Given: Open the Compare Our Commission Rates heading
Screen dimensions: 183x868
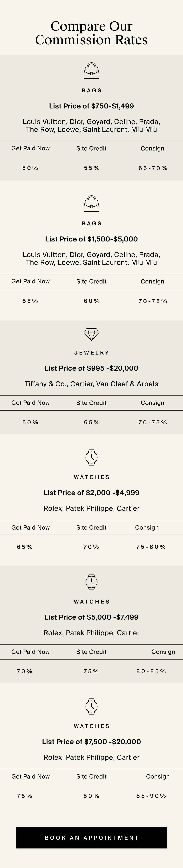Looking at the screenshot, I should point(91,33).
